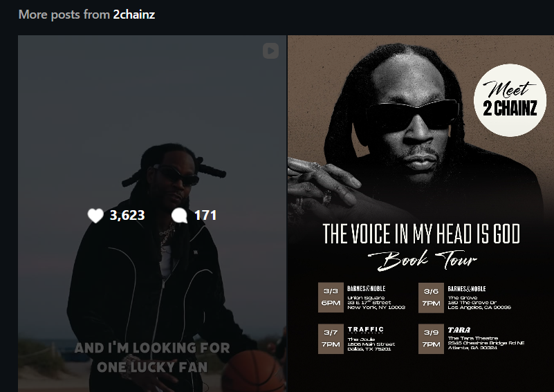Click the 171 comments count
554x392 pixels.
tap(205, 215)
